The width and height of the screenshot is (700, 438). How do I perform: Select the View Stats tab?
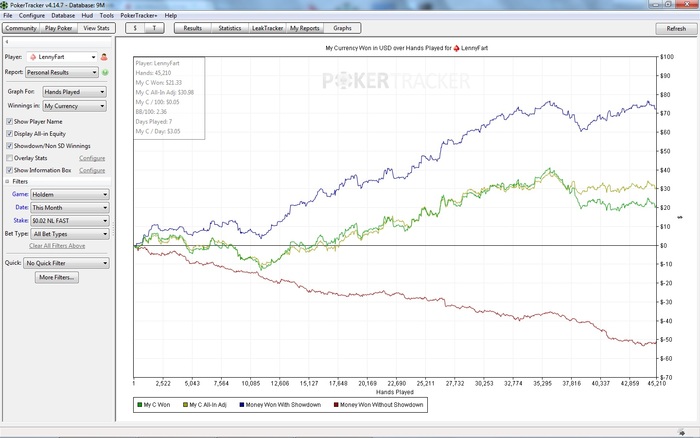tap(96, 28)
